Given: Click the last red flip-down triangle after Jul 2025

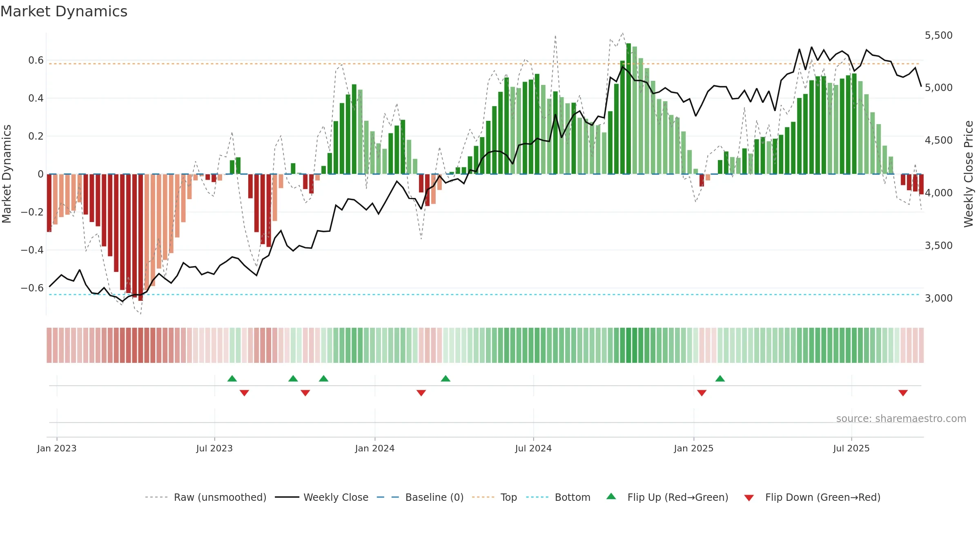Looking at the screenshot, I should (903, 393).
